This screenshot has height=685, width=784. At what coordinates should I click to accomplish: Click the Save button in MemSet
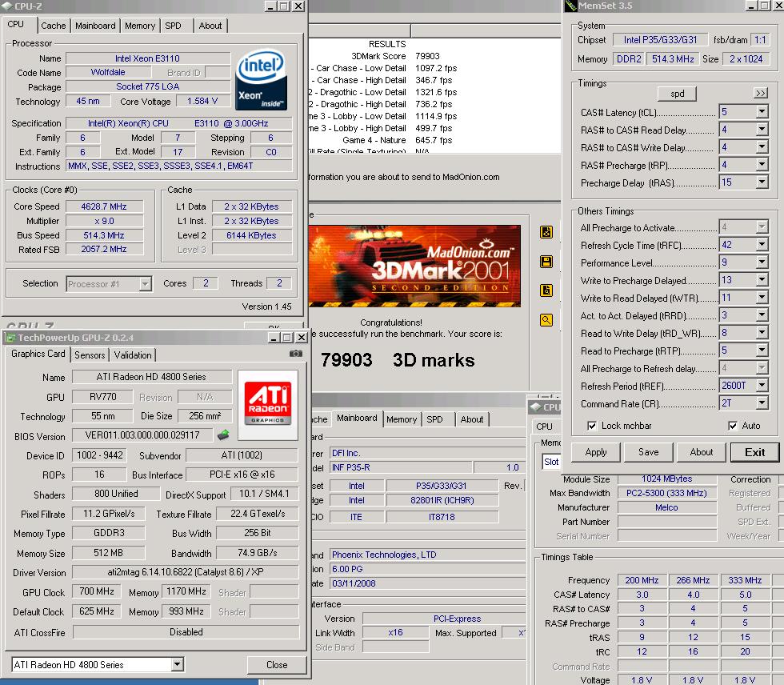[x=649, y=452]
